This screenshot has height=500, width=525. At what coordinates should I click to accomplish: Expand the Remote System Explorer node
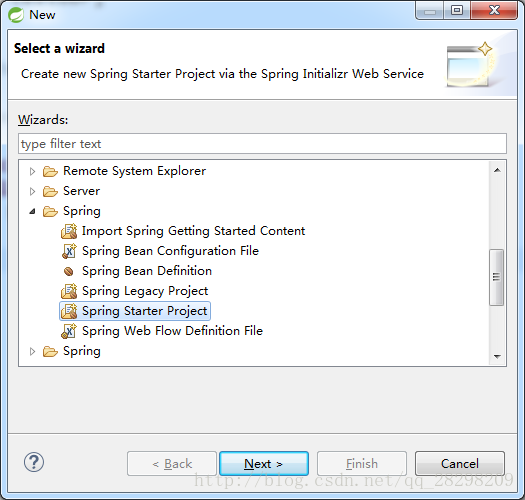click(32, 171)
